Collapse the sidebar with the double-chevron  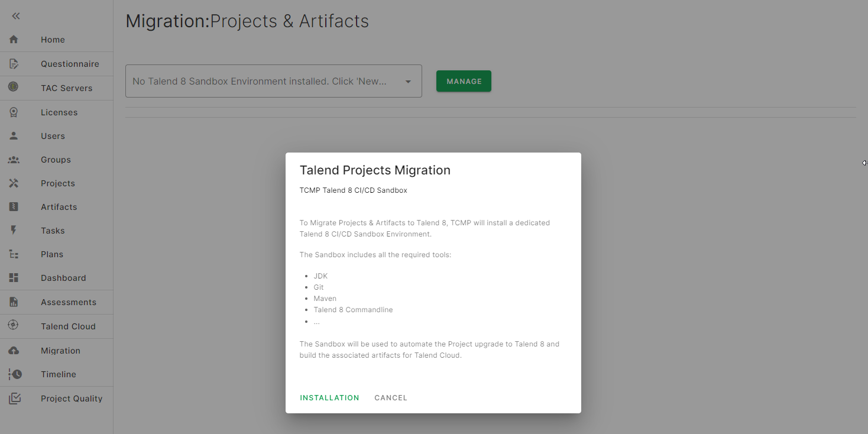(15, 15)
